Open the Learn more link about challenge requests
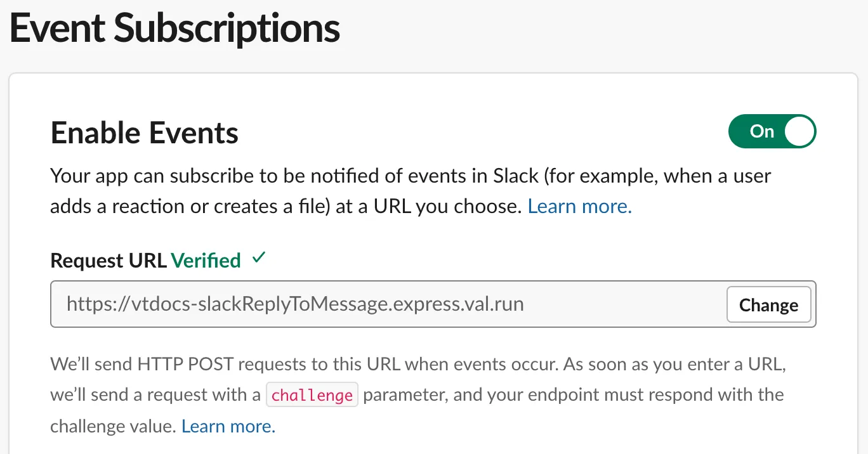Screen dimensions: 868x454 228,425
